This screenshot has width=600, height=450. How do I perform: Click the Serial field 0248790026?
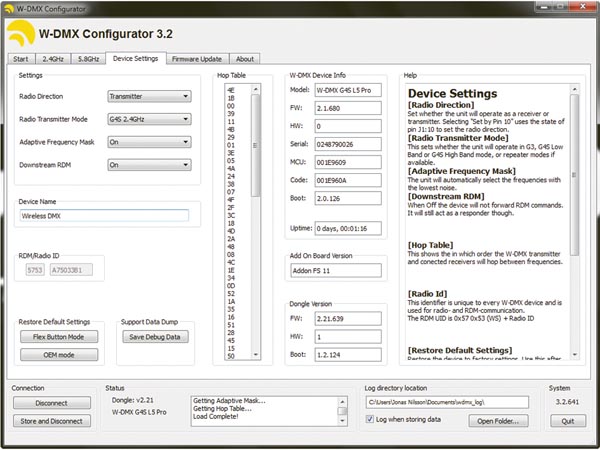tap(348, 144)
